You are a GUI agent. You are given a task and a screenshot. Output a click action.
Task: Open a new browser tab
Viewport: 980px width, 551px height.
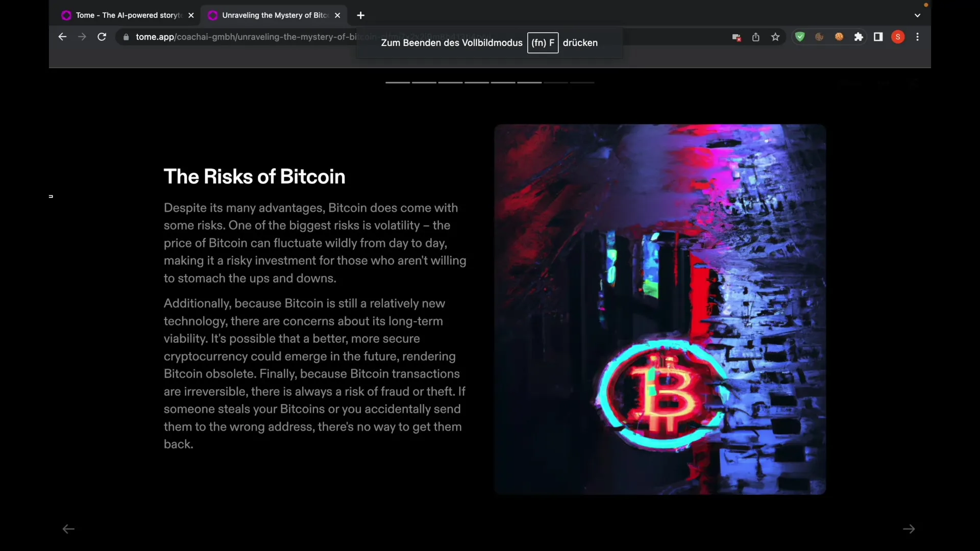[361, 15]
